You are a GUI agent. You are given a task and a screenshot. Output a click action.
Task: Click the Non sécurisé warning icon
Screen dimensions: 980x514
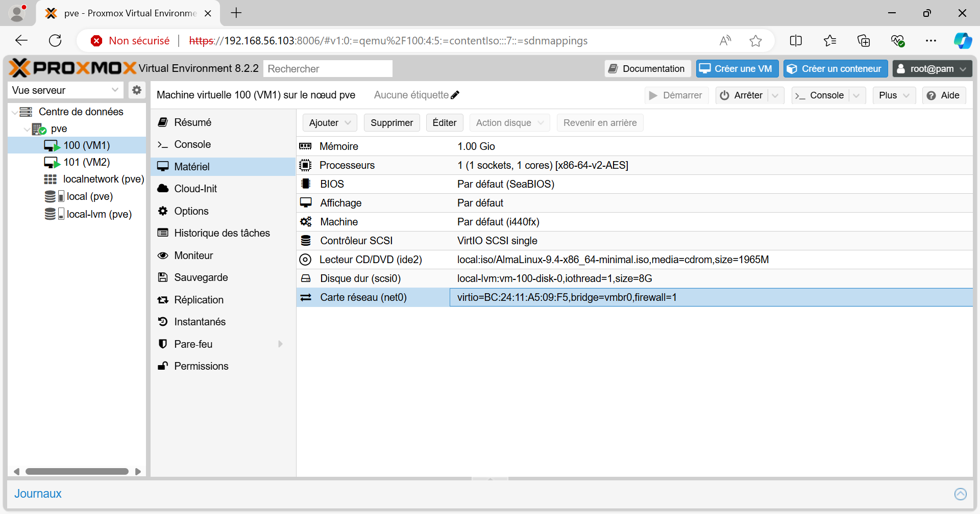[96, 41]
